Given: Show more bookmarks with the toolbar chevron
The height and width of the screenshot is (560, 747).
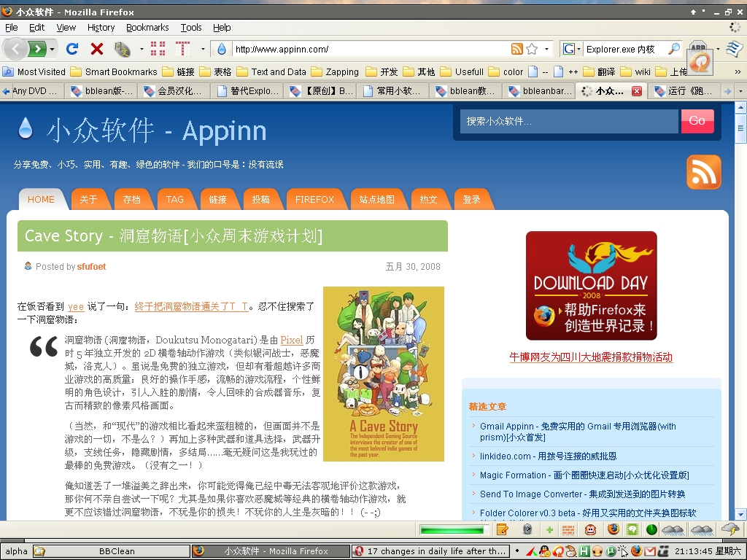Looking at the screenshot, I should pos(738,72).
